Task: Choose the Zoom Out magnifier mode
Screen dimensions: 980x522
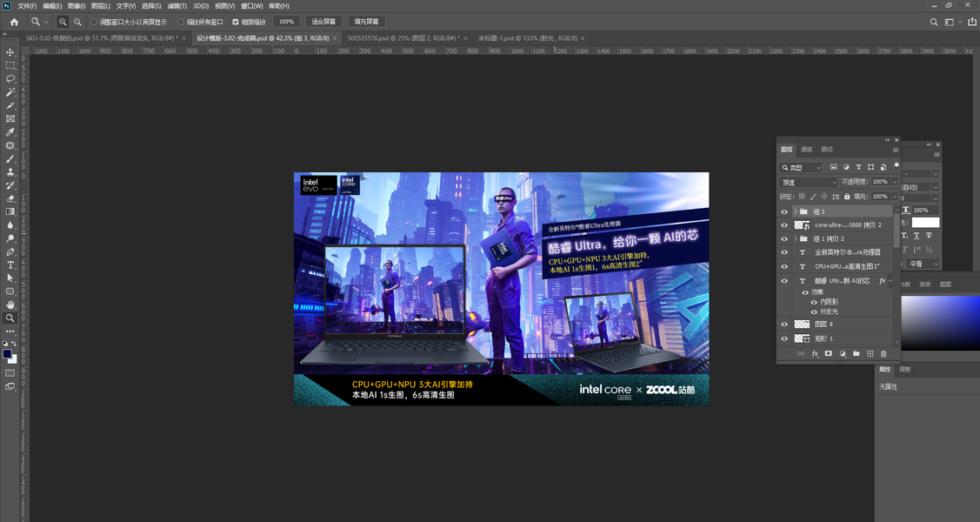Action: (77, 22)
